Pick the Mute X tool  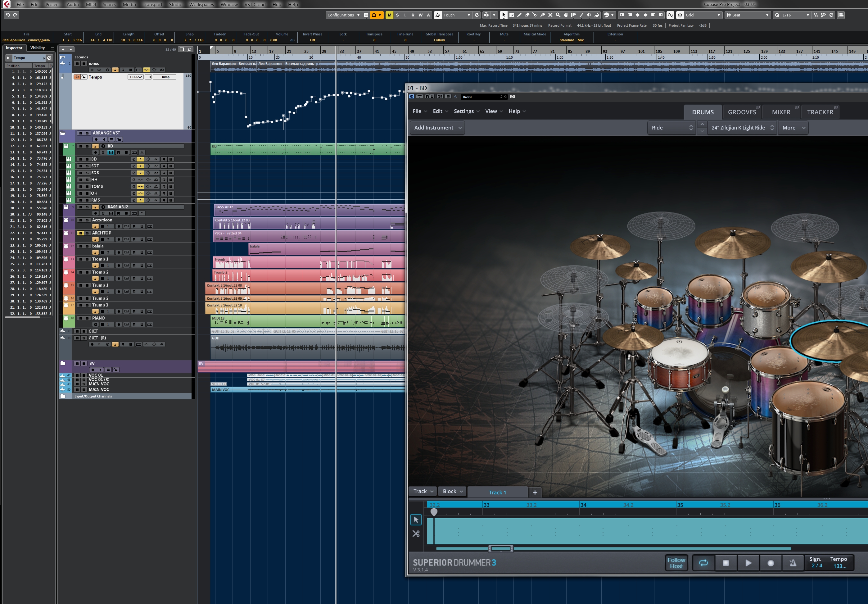tap(550, 15)
